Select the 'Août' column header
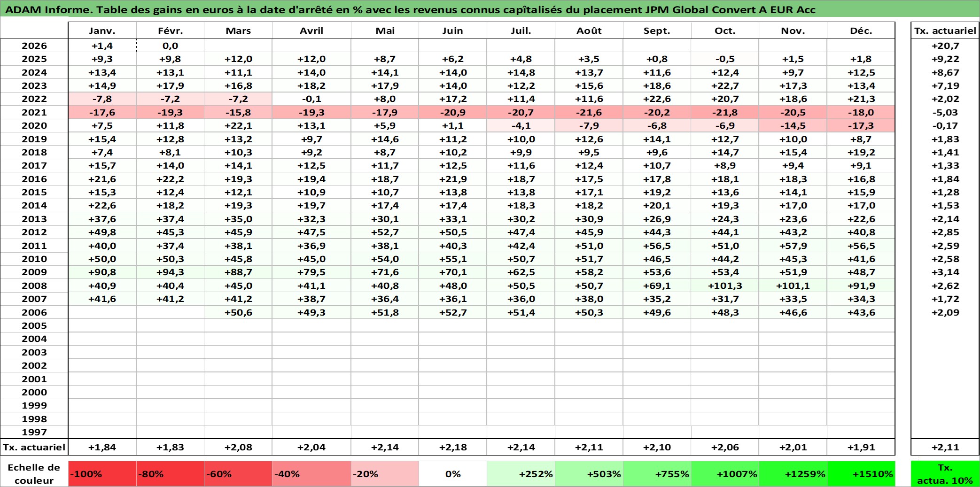980x487 pixels. (589, 31)
